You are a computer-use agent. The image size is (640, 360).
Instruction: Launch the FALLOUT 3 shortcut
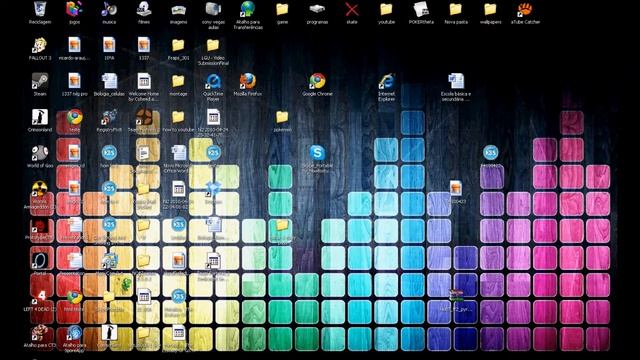point(40,45)
